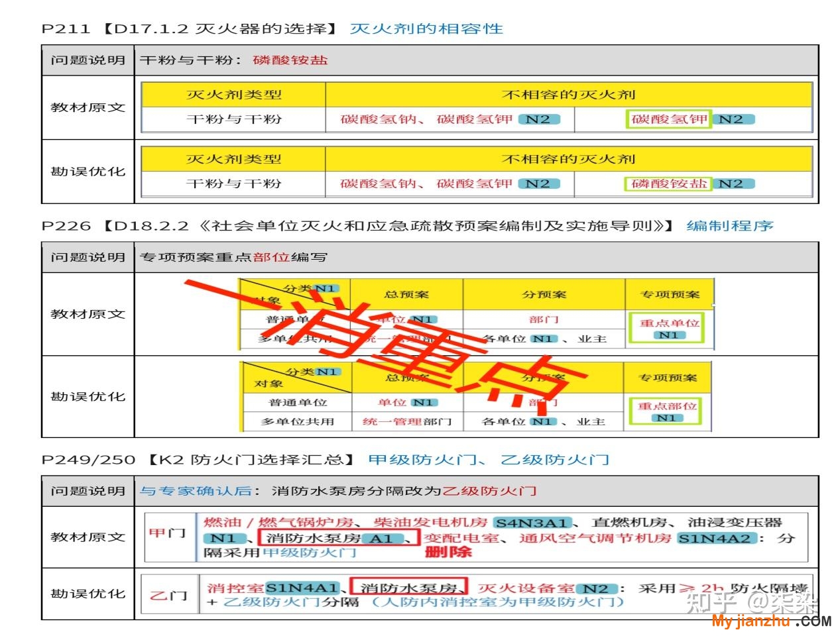
Task: Click '油浸变压器' in the 甲门 row
Action: click(x=735, y=523)
